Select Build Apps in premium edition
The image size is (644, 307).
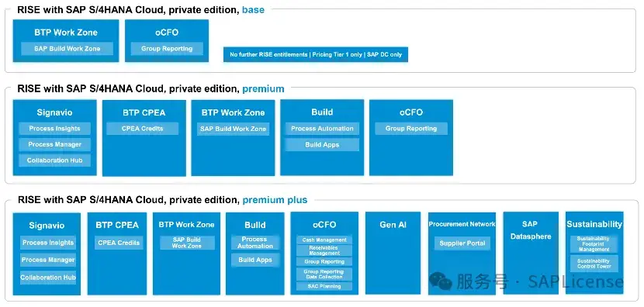coord(323,144)
